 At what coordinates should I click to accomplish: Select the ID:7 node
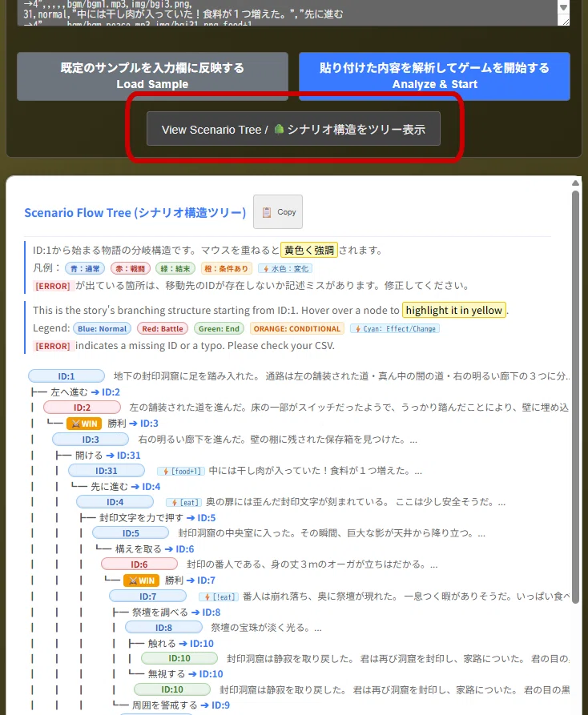coord(147,597)
